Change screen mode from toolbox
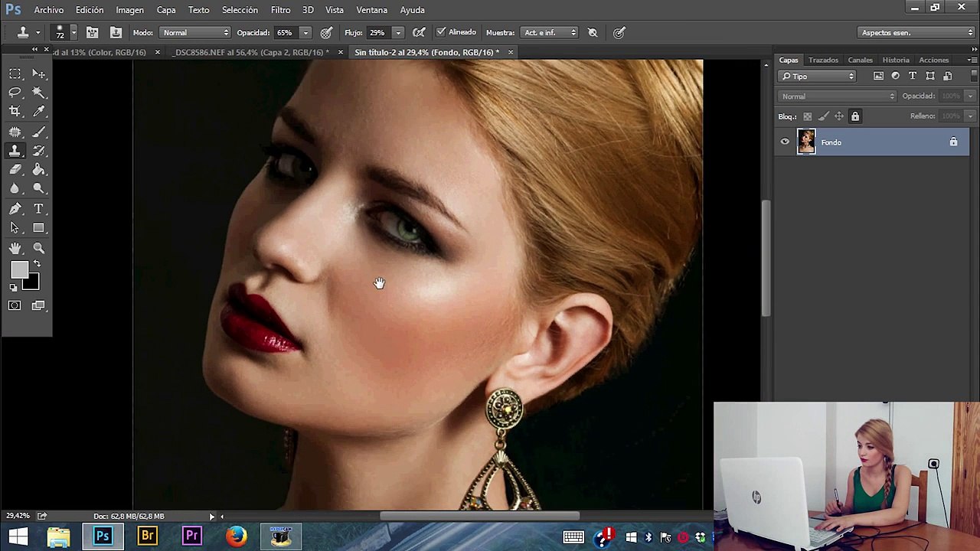The image size is (980, 551). [38, 306]
